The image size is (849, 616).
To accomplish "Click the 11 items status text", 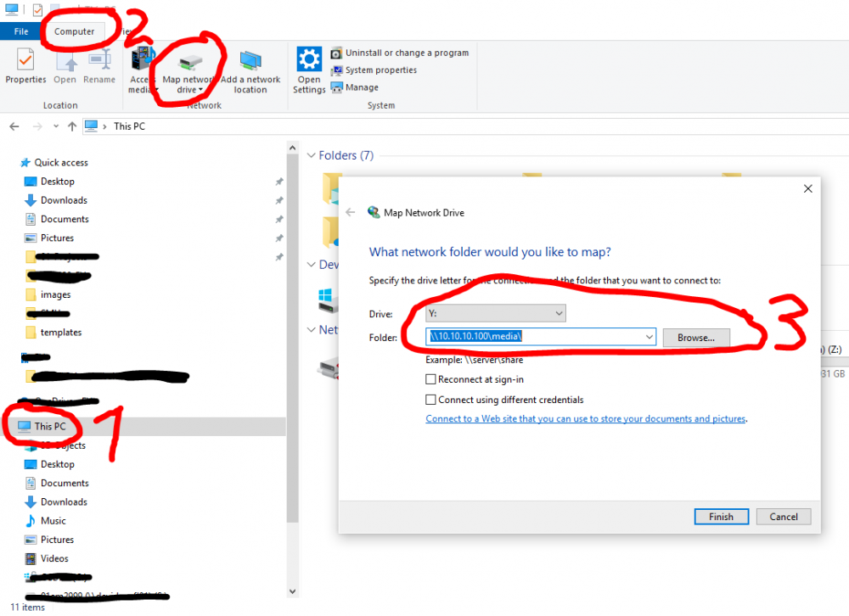I will pyautogui.click(x=28, y=608).
